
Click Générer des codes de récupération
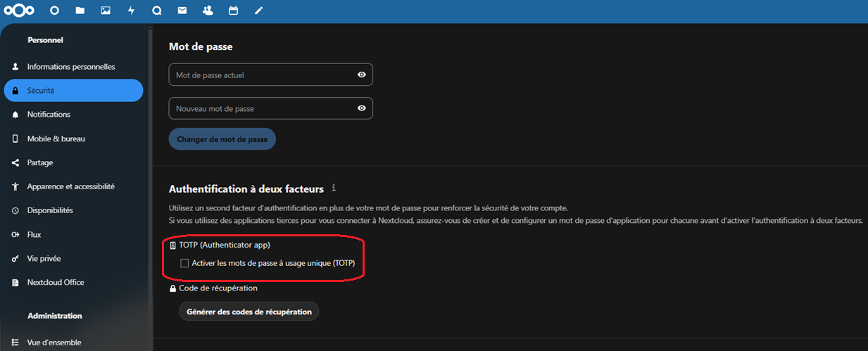pyautogui.click(x=249, y=312)
